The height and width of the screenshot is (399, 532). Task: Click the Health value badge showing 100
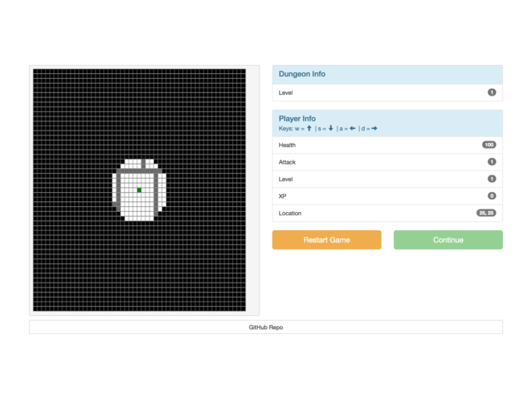(489, 145)
